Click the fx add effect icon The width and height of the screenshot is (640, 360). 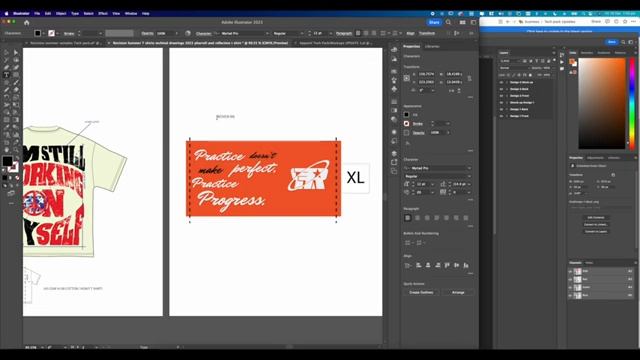[407, 143]
